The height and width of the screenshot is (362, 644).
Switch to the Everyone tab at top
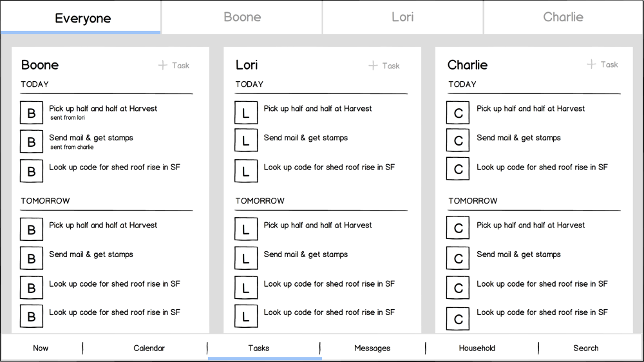(x=81, y=17)
